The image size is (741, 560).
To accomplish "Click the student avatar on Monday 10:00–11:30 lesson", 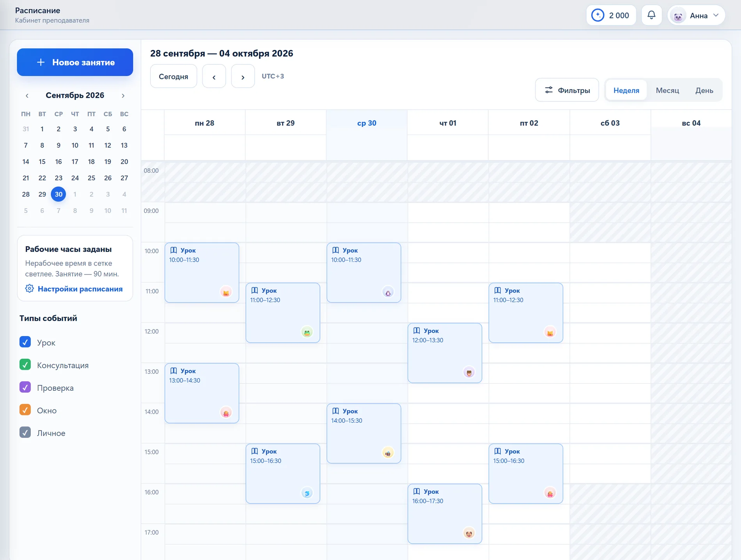I will (x=226, y=292).
